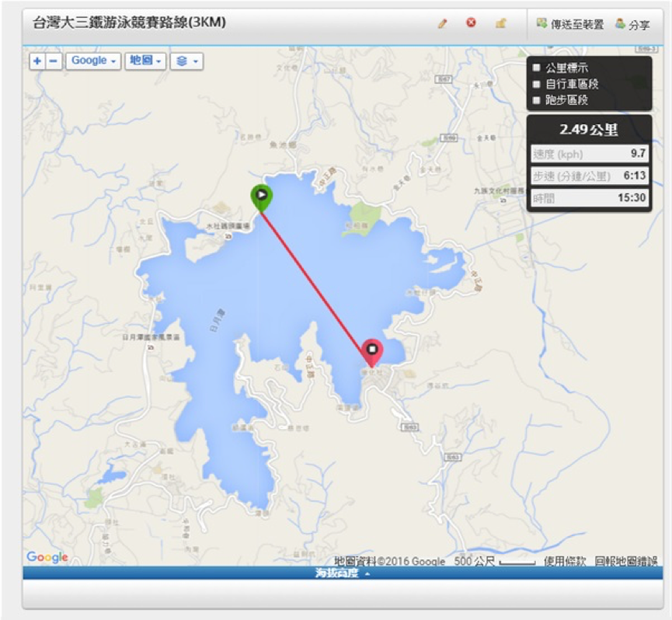Open the 回報地圖錯誤 report map error link
672x620 pixels.
pyautogui.click(x=625, y=561)
